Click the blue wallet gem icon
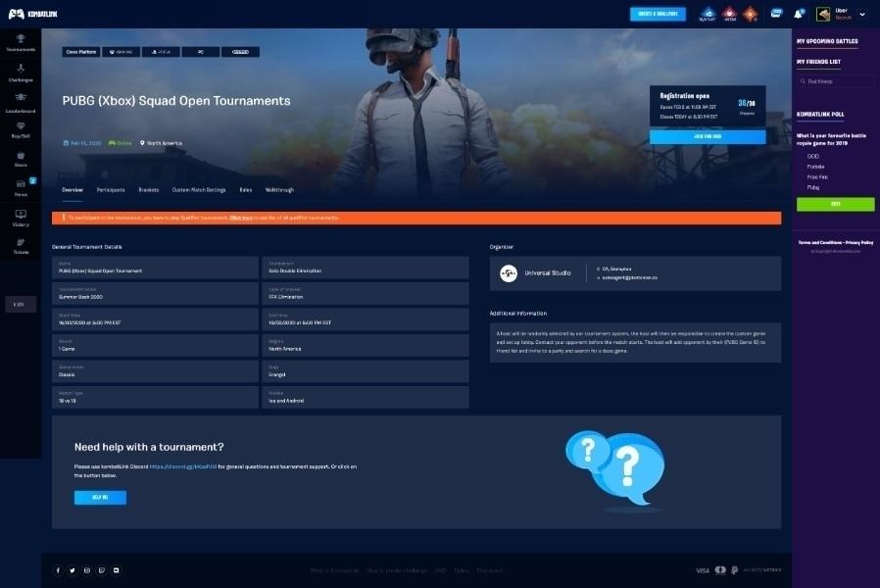880x588 pixels. tap(708, 14)
